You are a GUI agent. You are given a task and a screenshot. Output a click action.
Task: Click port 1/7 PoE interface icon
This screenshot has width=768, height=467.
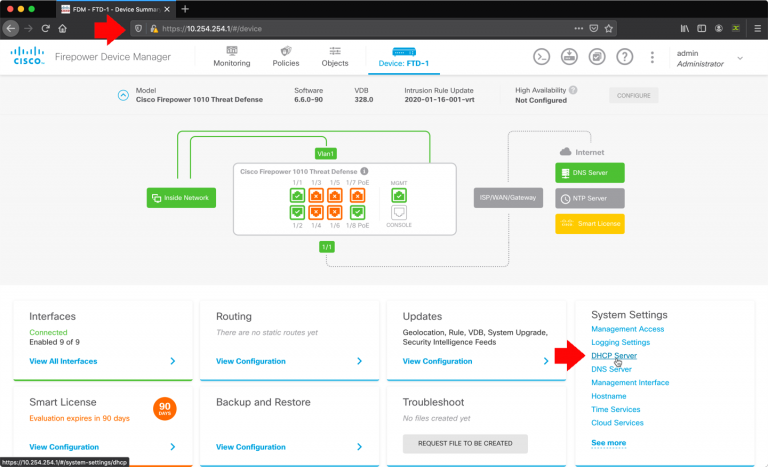pyautogui.click(x=358, y=196)
